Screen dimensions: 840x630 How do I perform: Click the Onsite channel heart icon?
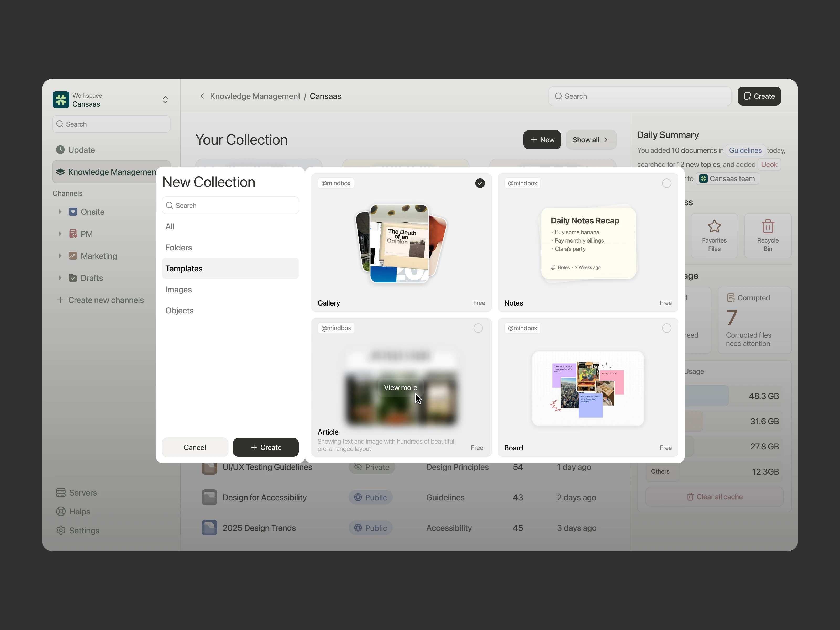click(x=73, y=212)
